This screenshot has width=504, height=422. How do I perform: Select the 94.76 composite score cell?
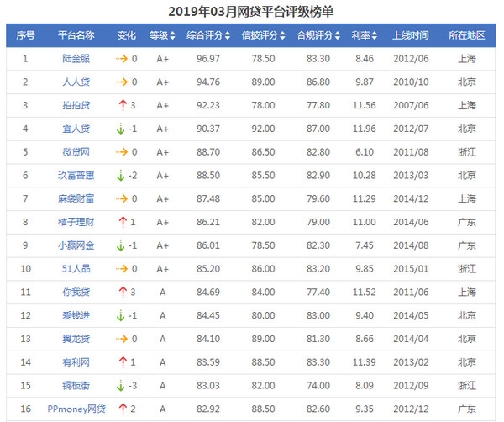point(208,82)
